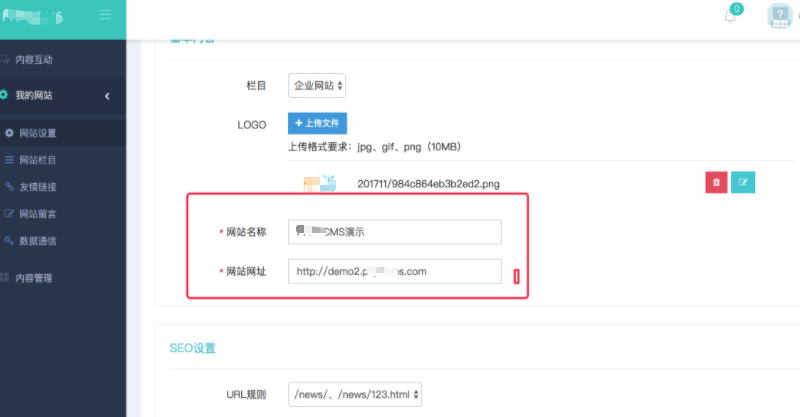800x417 pixels.
Task: Click the 网站网址 field label
Action: point(246,272)
